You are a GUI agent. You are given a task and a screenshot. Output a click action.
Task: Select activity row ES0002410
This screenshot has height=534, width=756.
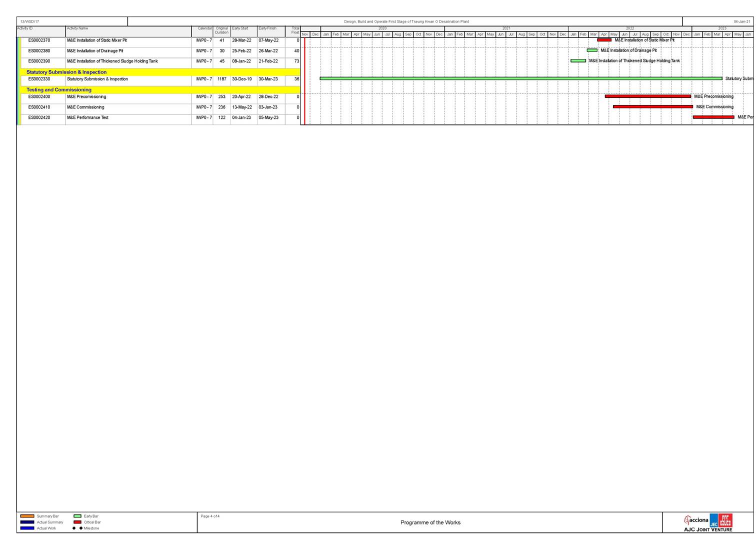point(39,107)
